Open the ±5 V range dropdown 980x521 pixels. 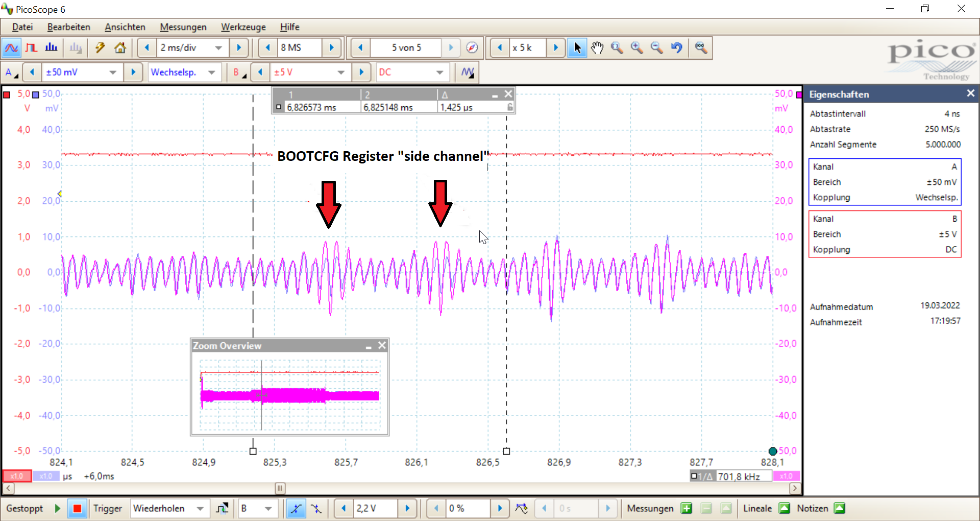pyautogui.click(x=341, y=72)
